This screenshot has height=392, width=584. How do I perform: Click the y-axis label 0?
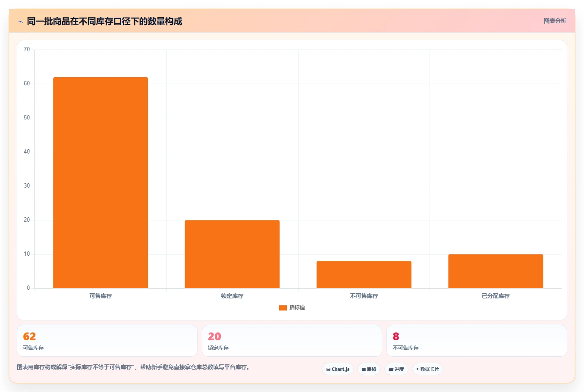(x=28, y=288)
